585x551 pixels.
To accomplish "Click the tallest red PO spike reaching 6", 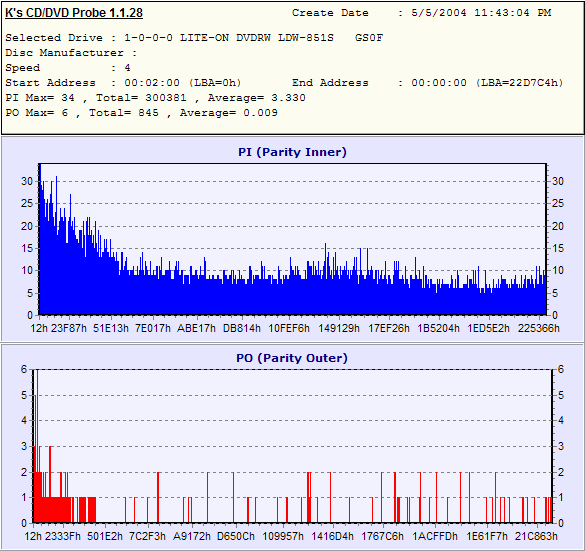I will point(37,446).
